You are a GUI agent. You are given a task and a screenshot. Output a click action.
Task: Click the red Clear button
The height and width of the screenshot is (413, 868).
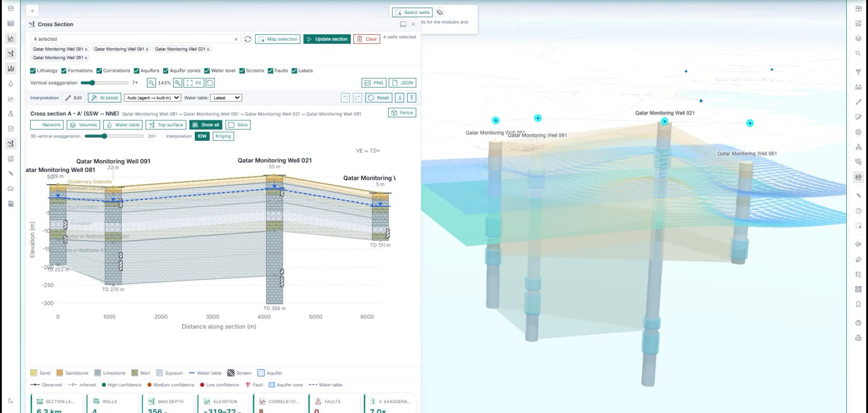tap(367, 39)
